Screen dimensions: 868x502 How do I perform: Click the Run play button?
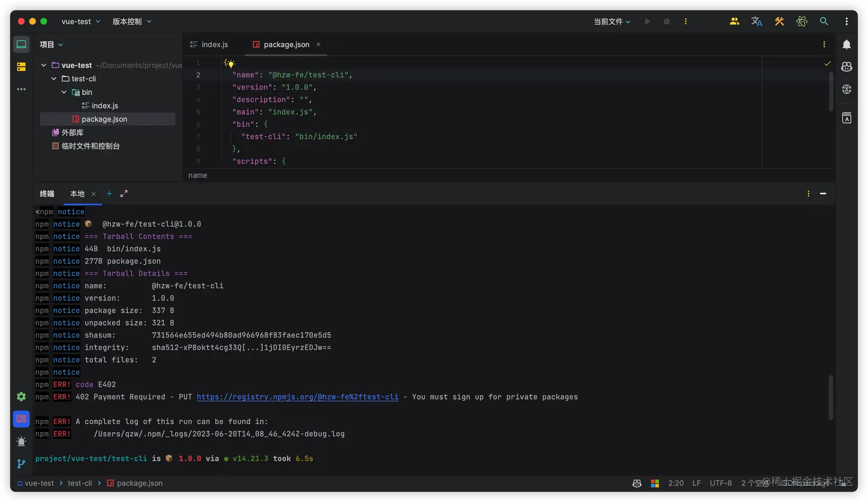647,21
